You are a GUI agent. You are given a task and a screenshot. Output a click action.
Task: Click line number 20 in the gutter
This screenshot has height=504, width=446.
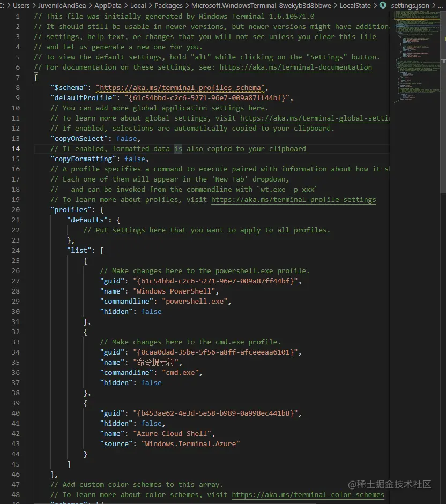pyautogui.click(x=16, y=209)
